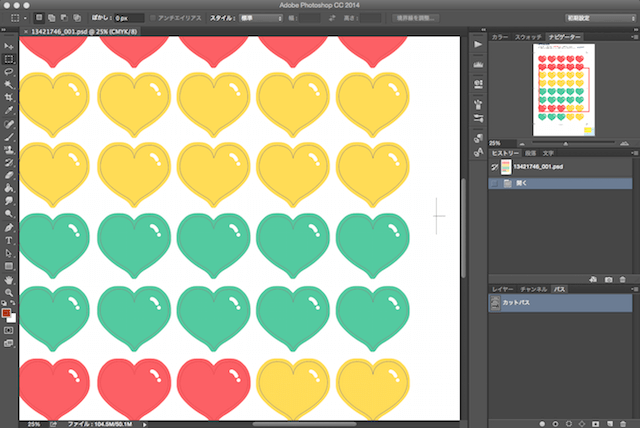Click the Navigator zoom out button
Viewport: 640px width, 428px height.
522,144
